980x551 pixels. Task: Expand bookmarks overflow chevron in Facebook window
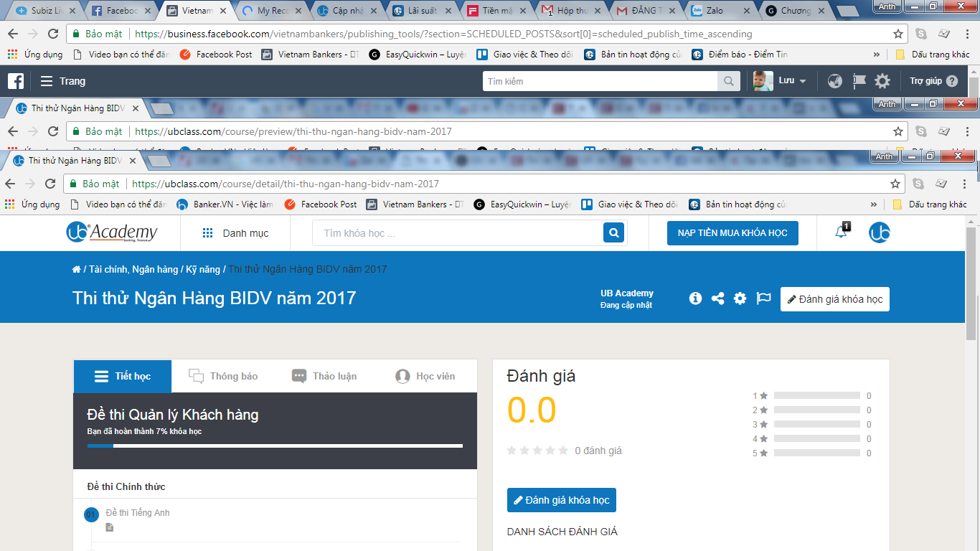point(877,55)
